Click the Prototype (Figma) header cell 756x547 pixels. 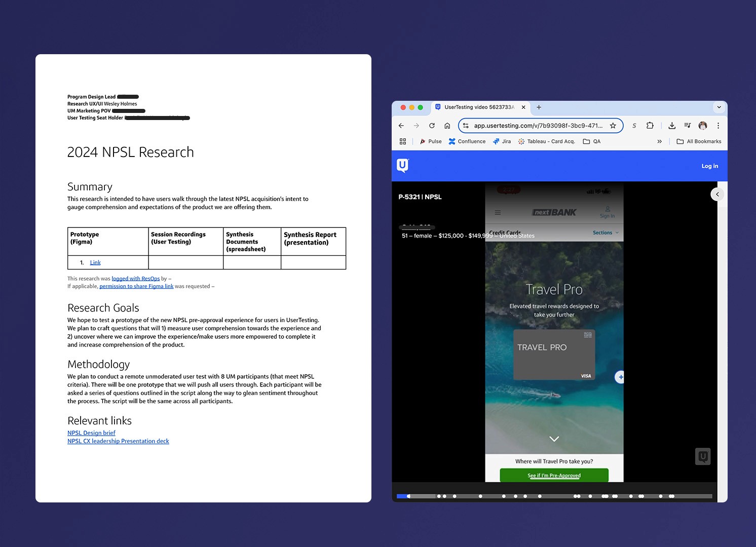pyautogui.click(x=108, y=242)
